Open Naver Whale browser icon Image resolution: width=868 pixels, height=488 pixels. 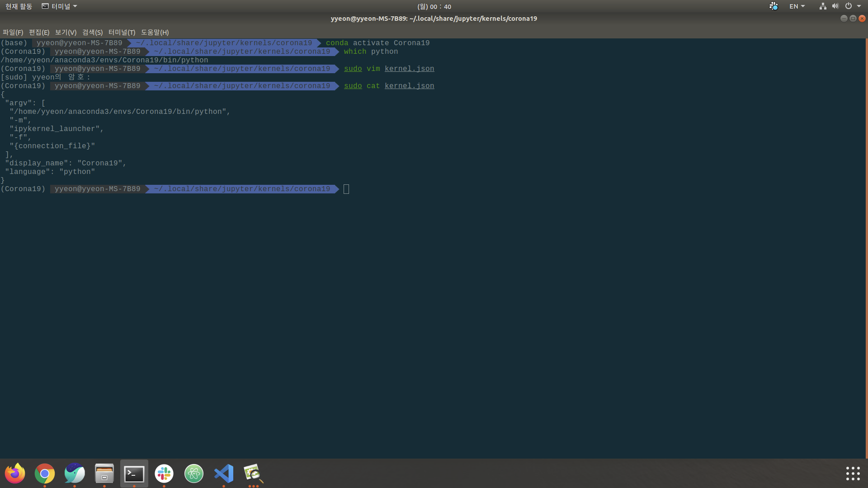(x=75, y=473)
